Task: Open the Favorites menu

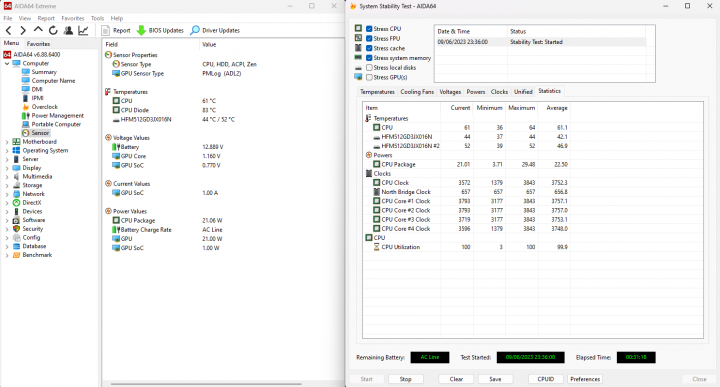Action: click(x=73, y=18)
